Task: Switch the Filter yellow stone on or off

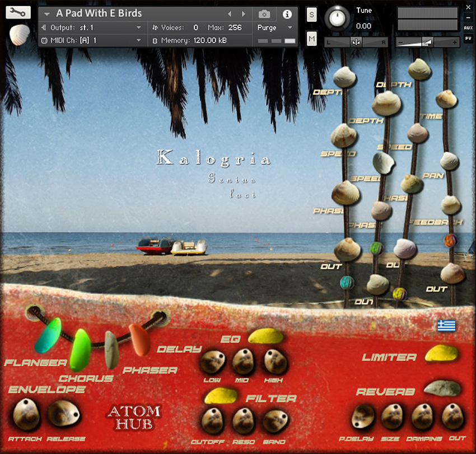Action: [221, 395]
